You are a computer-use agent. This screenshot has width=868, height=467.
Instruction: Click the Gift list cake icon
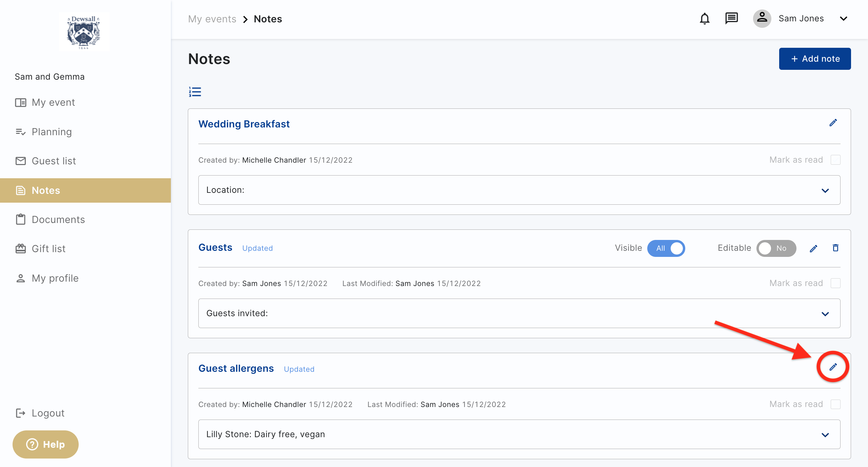coord(21,249)
